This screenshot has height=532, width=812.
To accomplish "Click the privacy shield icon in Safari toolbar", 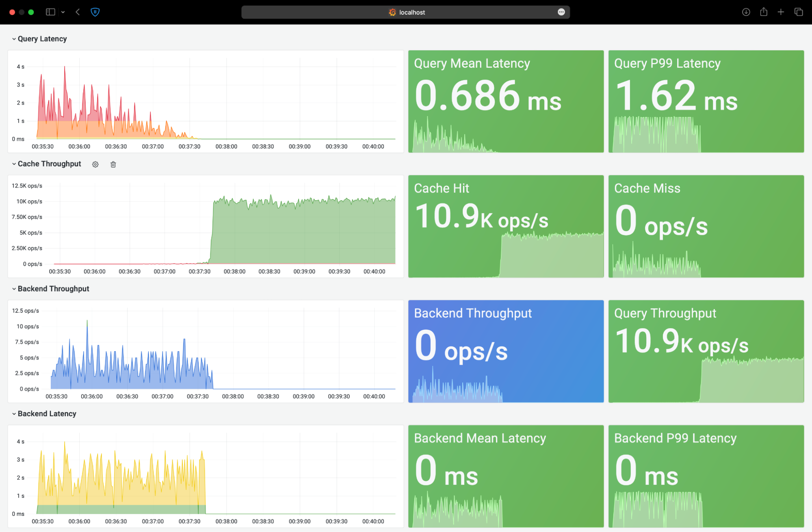I will point(95,12).
